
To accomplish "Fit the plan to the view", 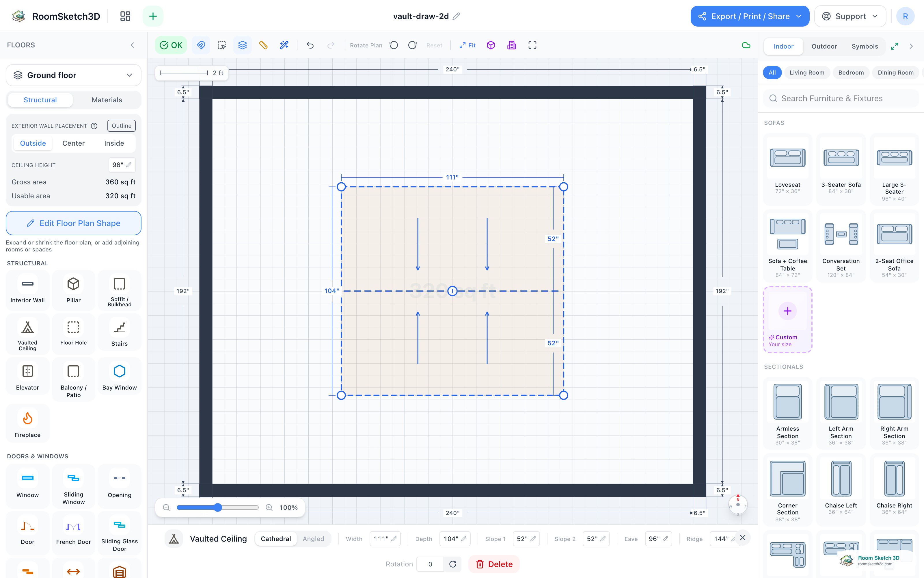I will (x=467, y=45).
